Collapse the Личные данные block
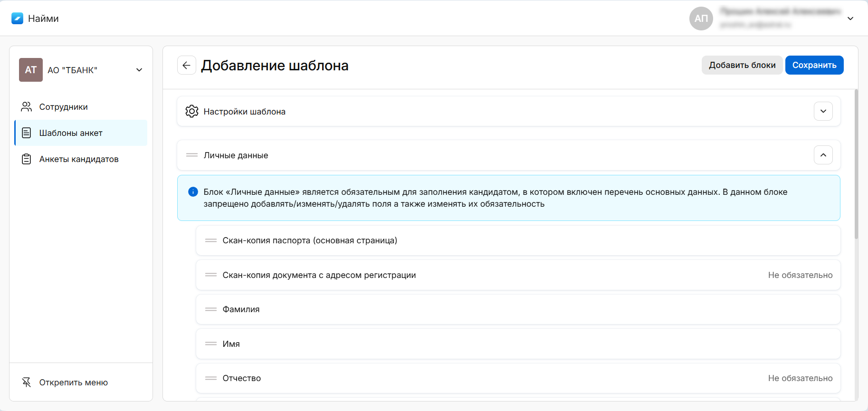868x411 pixels. pyautogui.click(x=823, y=155)
